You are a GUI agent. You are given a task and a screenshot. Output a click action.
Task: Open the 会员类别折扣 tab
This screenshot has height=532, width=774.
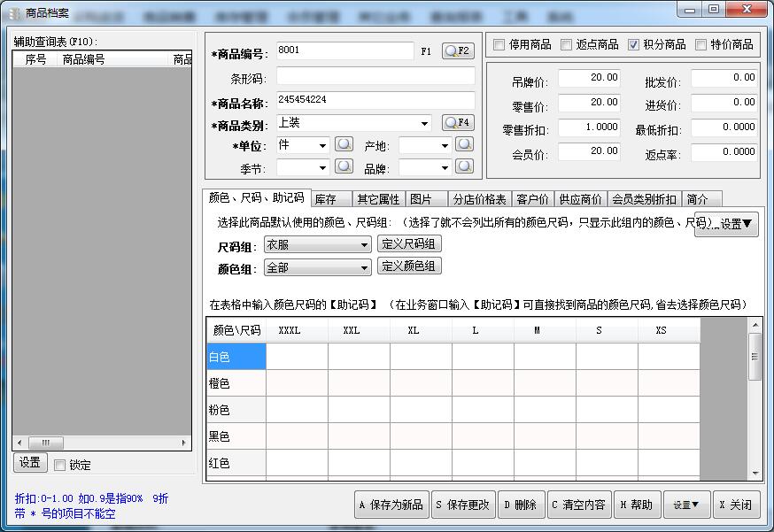click(644, 199)
